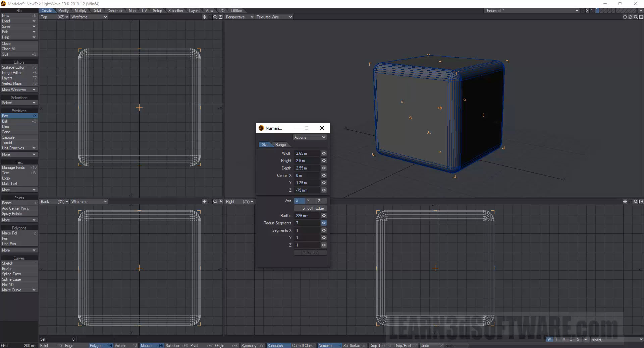Maximize the Top viewport with layout icon
Image resolution: width=644 pixels, height=348 pixels.
pos(220,17)
